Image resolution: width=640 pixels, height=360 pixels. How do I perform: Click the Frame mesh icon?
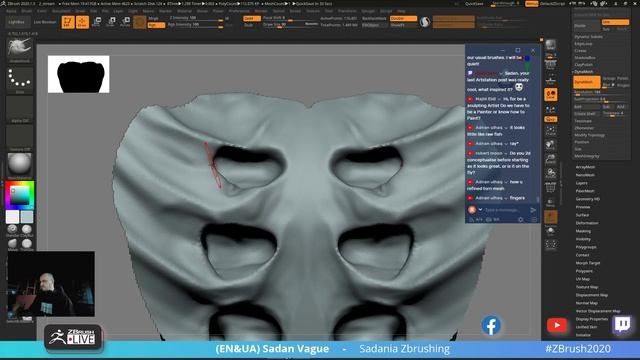550,131
